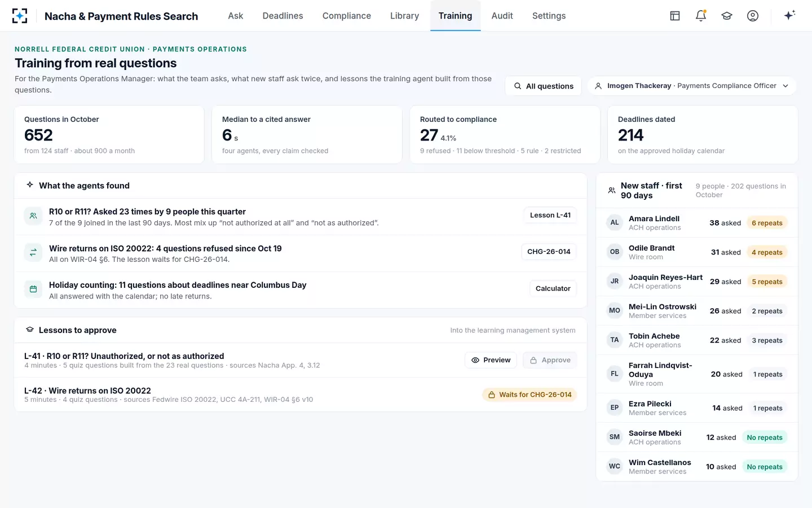Open the Settings tab
The width and height of the screenshot is (812, 508).
click(x=549, y=16)
